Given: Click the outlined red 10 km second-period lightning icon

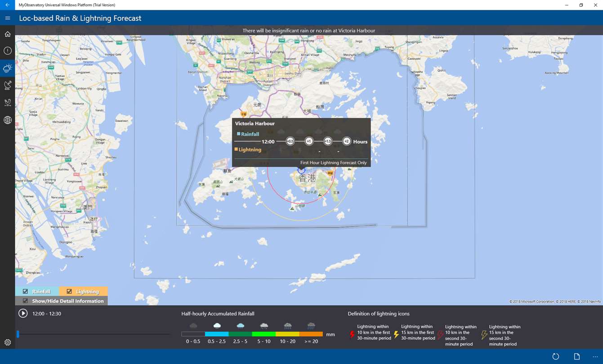Looking at the screenshot, I should tap(440, 335).
